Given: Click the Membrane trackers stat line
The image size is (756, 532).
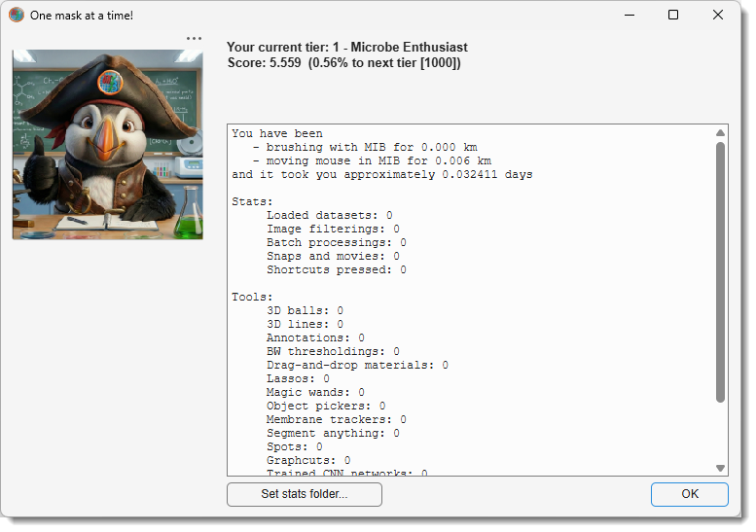Looking at the screenshot, I should click(337, 420).
